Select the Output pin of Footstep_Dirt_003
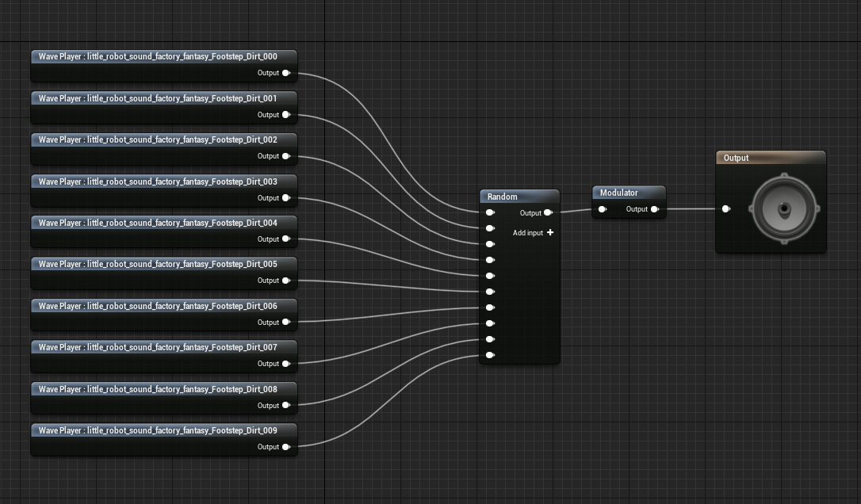 tap(286, 197)
